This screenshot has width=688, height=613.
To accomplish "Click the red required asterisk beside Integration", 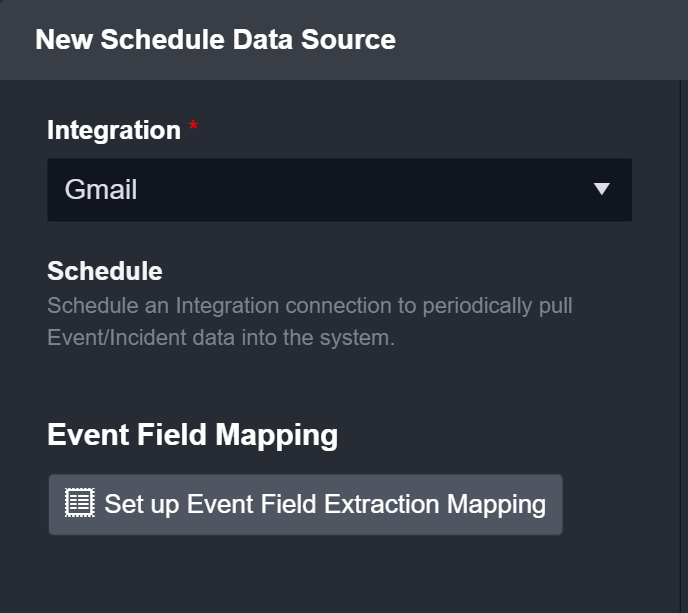I will [194, 128].
